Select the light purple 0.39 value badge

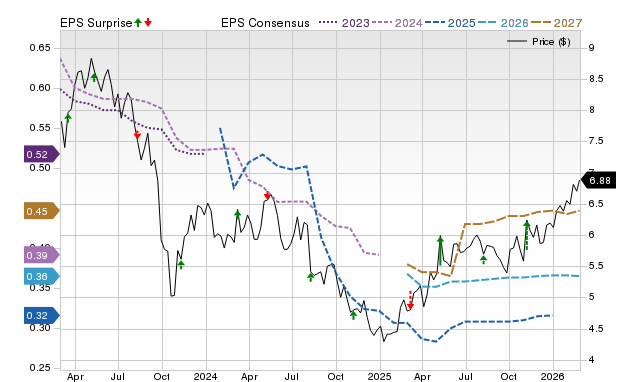(42, 255)
